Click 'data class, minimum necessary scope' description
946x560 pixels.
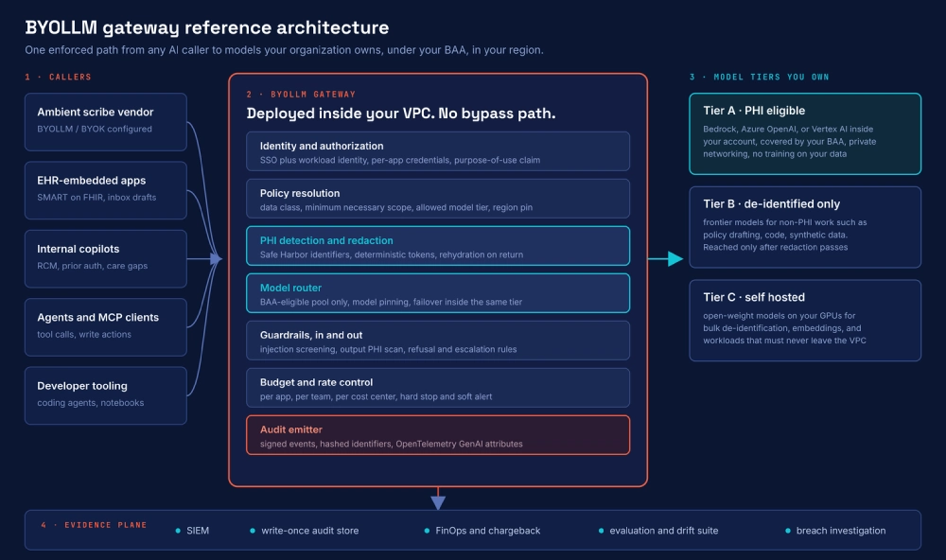coord(395,207)
